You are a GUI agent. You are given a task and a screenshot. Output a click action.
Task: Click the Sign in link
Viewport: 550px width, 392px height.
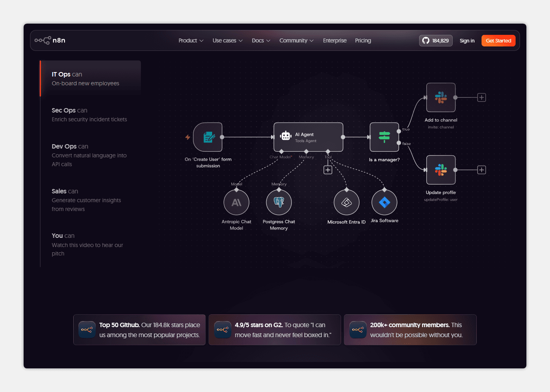467,40
